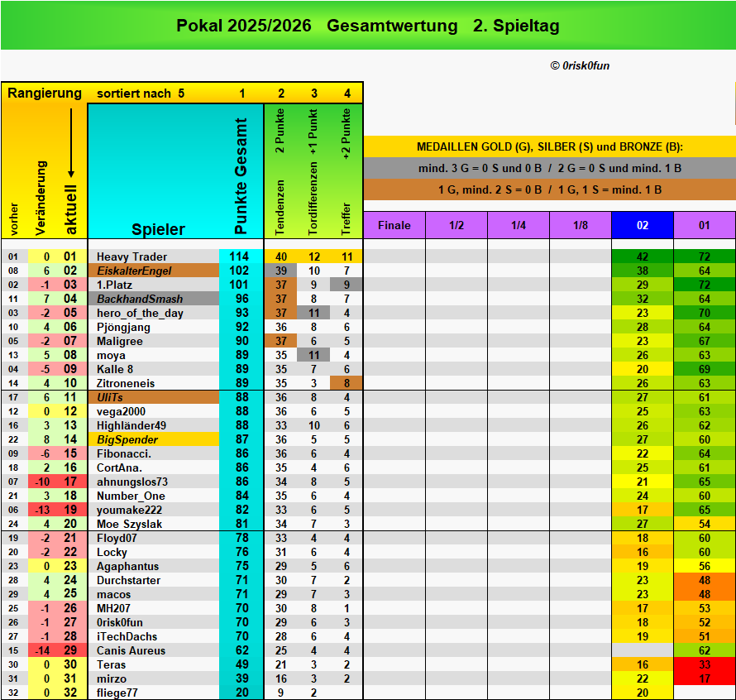Select player name 'fliege77' in last row
Image resolution: width=736 pixels, height=700 pixels.
(117, 693)
